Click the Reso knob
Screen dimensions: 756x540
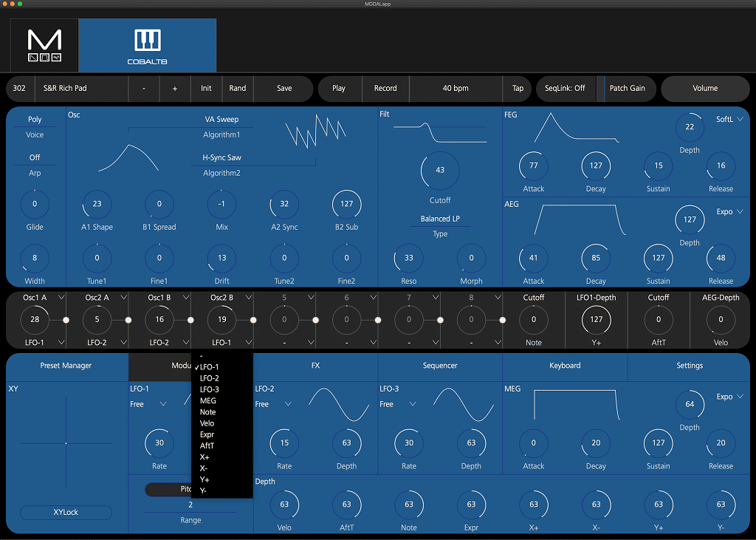409,258
